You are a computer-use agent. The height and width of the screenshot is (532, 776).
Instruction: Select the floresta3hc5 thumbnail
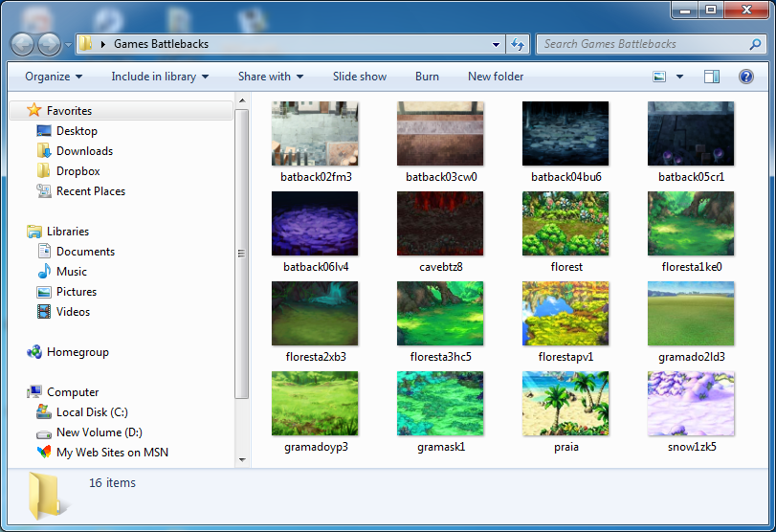pyautogui.click(x=440, y=314)
